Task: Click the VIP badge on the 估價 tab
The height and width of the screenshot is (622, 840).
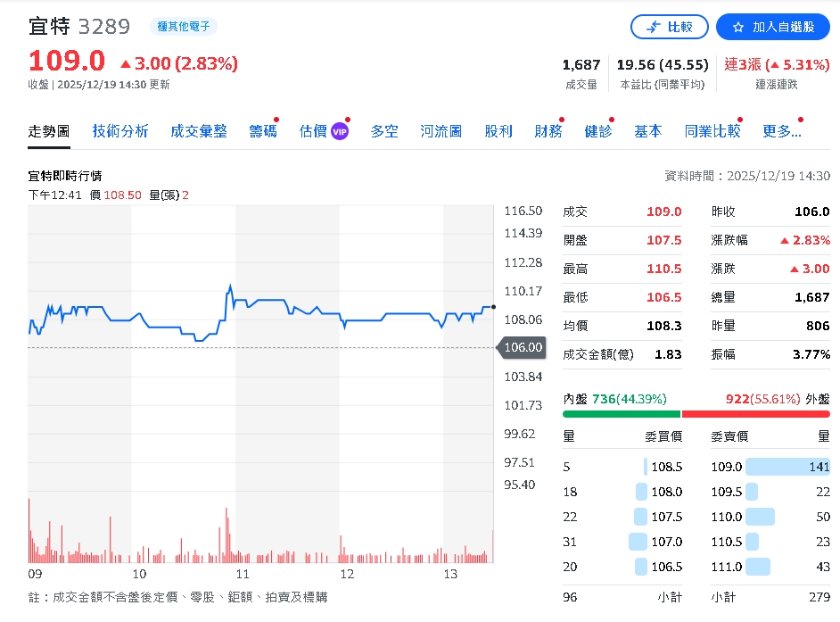Action: (339, 130)
